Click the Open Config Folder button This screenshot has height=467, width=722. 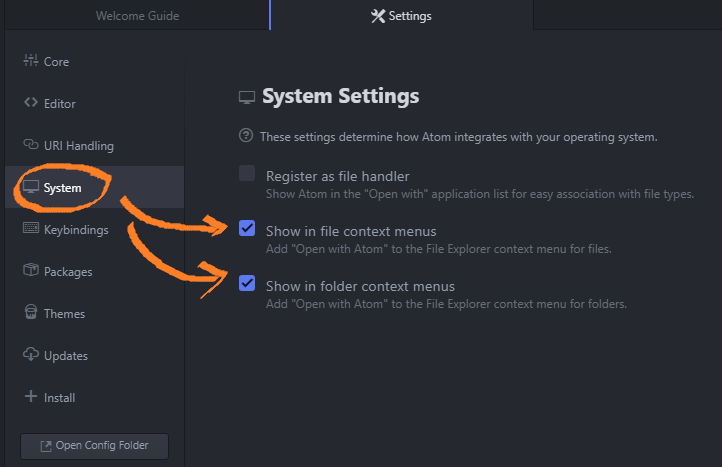[94, 446]
